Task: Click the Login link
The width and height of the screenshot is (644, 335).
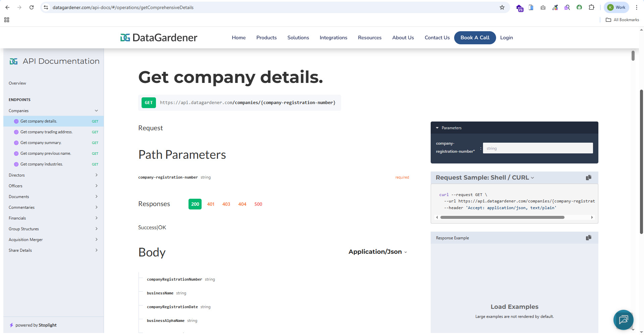Action: [x=506, y=38]
